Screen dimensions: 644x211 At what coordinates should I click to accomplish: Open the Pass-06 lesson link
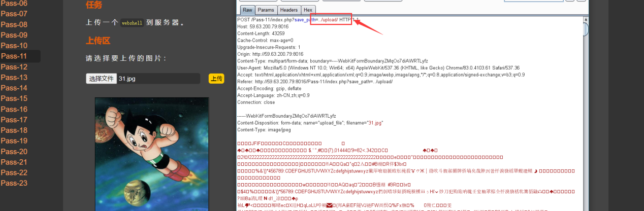click(14, 4)
